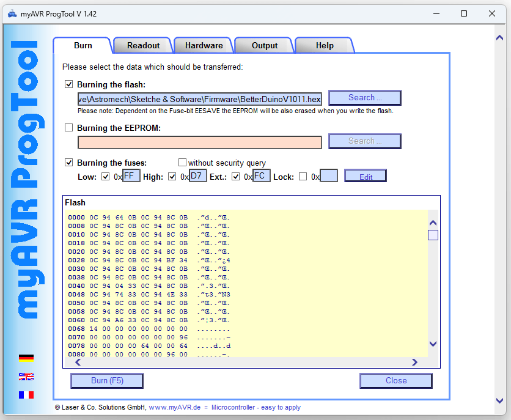Click flash address row 0078
The height and width of the screenshot is (420, 511).
(149, 345)
